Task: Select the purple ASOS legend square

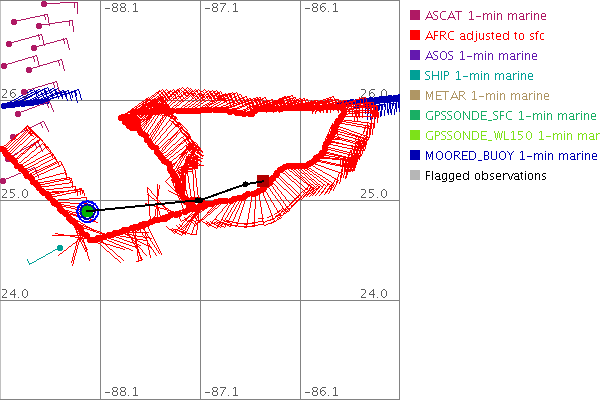Action: (415, 56)
